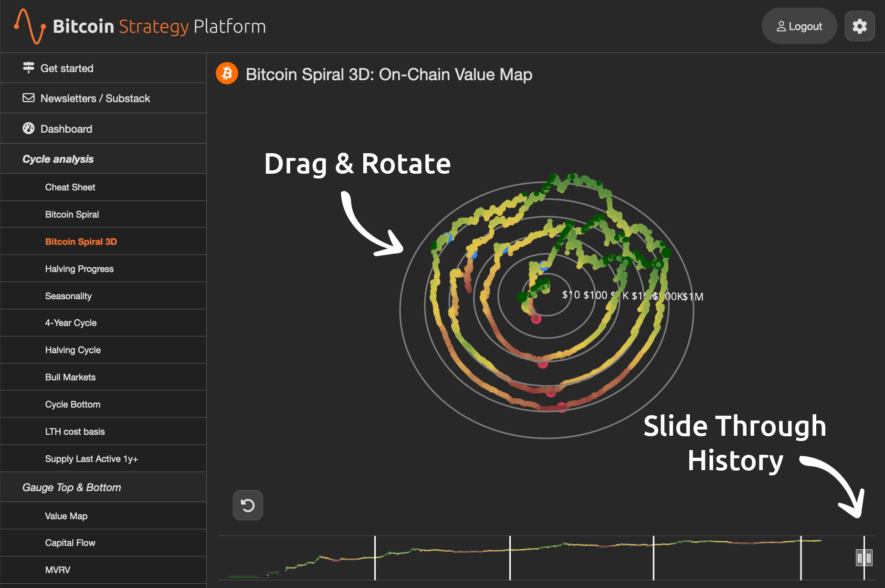Open the Seasonality page
885x588 pixels.
(103, 296)
